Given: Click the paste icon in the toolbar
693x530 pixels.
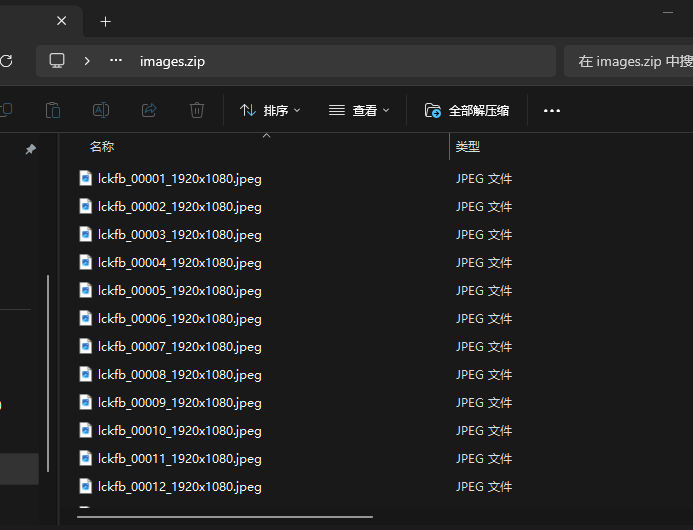Looking at the screenshot, I should click(54, 110).
